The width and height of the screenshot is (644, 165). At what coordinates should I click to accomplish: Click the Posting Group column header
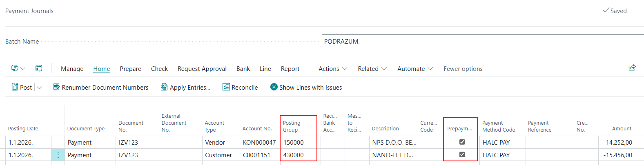tap(292, 126)
